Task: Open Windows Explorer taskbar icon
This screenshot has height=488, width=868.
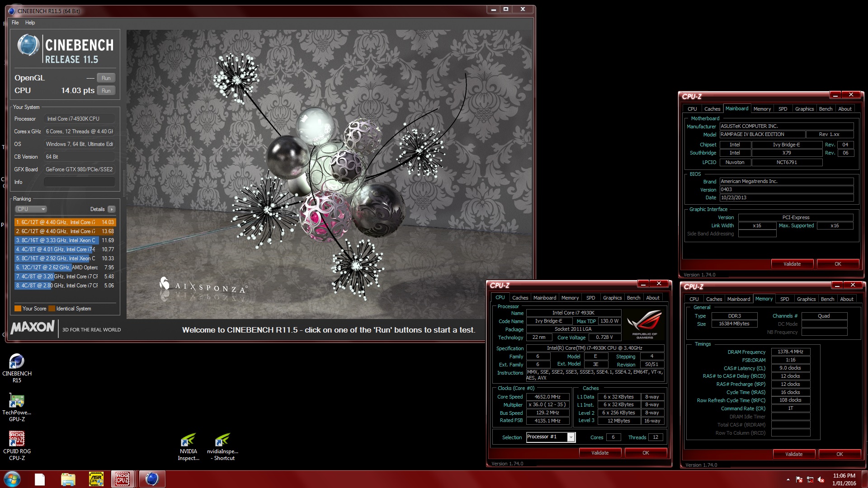Action: [x=68, y=479]
